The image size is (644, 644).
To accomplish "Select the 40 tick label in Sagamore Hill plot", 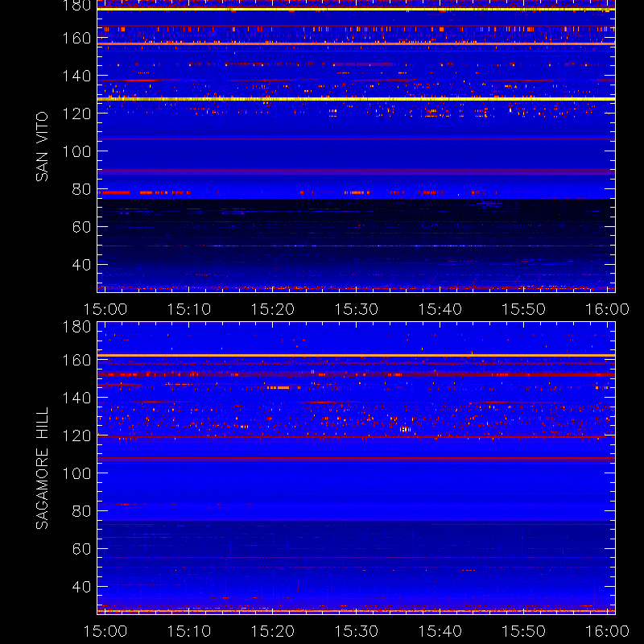I will tap(81, 587).
